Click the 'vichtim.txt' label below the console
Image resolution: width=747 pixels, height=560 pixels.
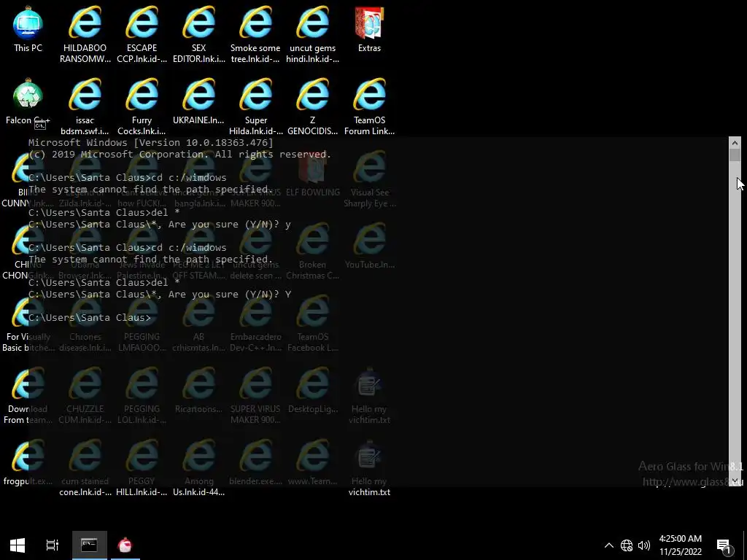pyautogui.click(x=369, y=492)
